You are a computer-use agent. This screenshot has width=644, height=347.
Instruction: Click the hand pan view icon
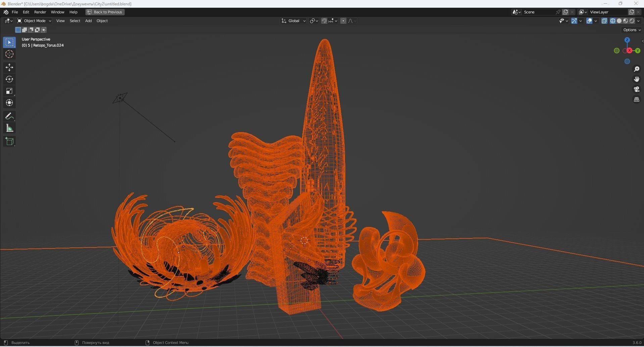point(637,79)
